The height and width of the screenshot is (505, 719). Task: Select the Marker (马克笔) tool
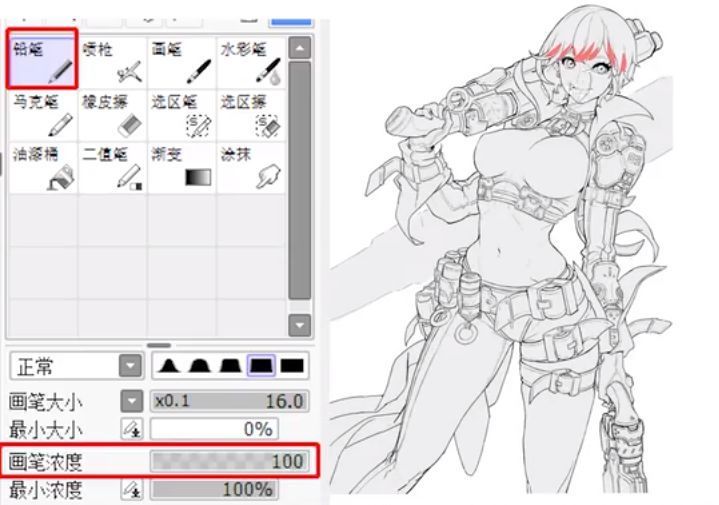[x=42, y=114]
